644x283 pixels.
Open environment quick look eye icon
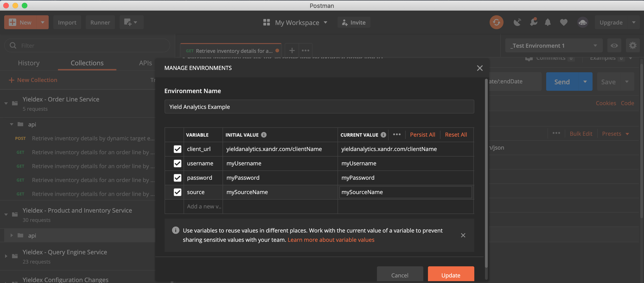click(614, 46)
